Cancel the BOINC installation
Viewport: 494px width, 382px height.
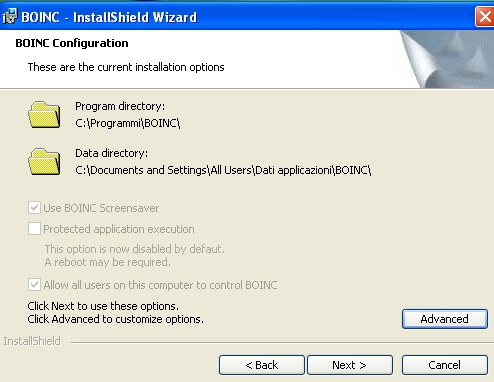pos(445,365)
